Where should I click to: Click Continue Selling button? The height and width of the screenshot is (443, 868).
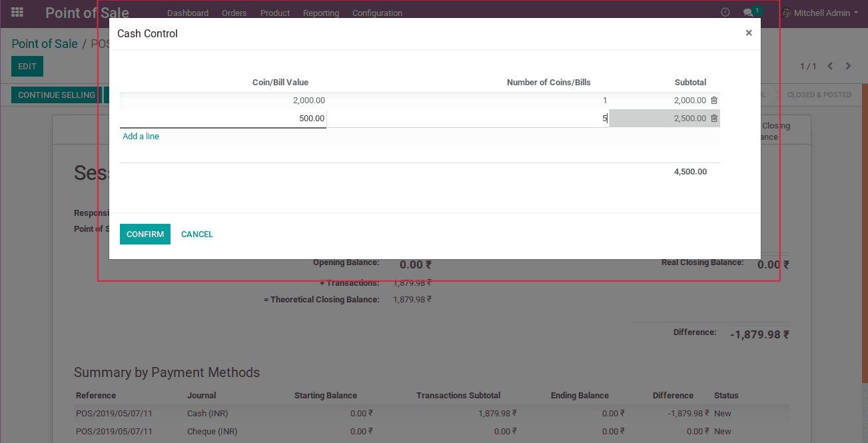point(57,95)
